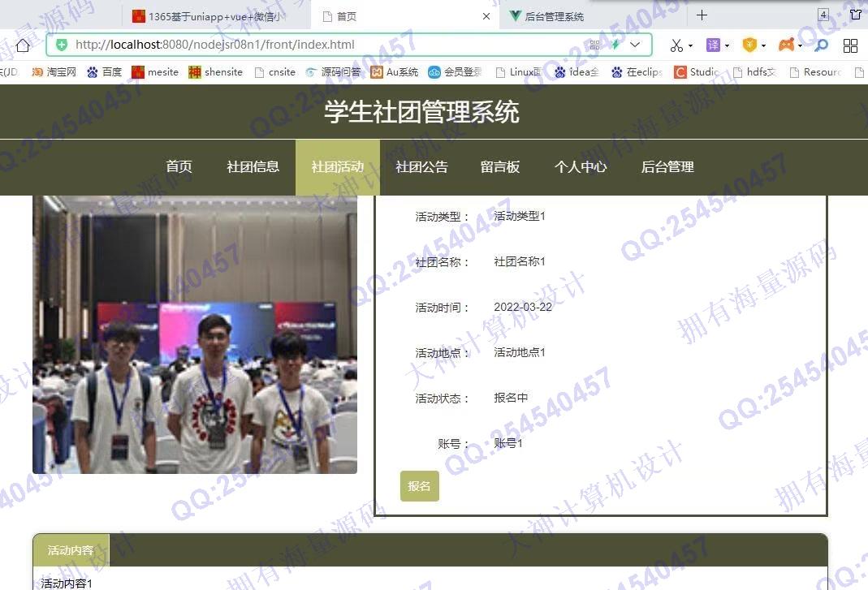Expand the screenshot tool dropdown arrow
Image resolution: width=868 pixels, height=590 pixels.
[x=690, y=45]
